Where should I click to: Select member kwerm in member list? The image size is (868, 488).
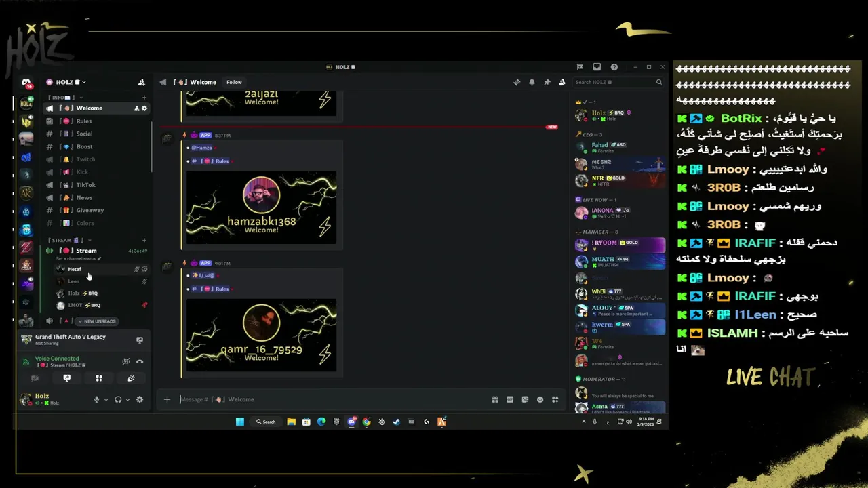pos(619,327)
